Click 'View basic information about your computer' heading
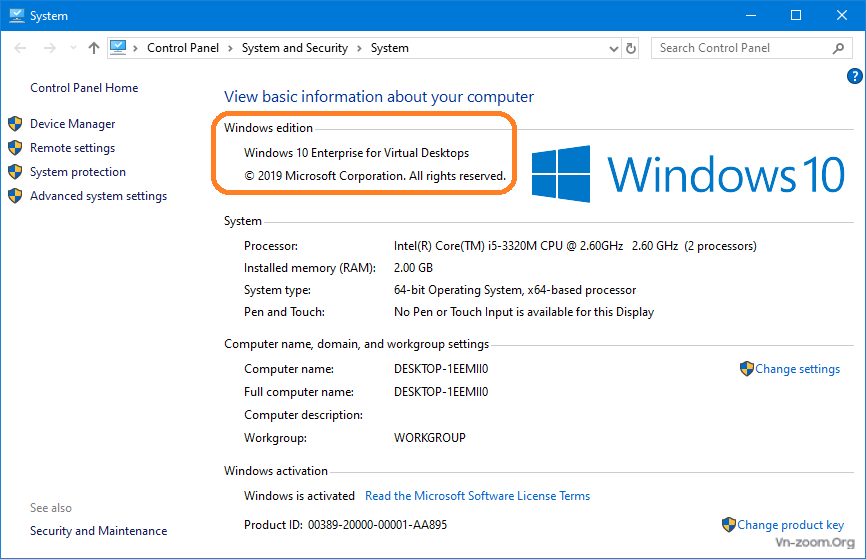The height and width of the screenshot is (559, 866). click(379, 97)
